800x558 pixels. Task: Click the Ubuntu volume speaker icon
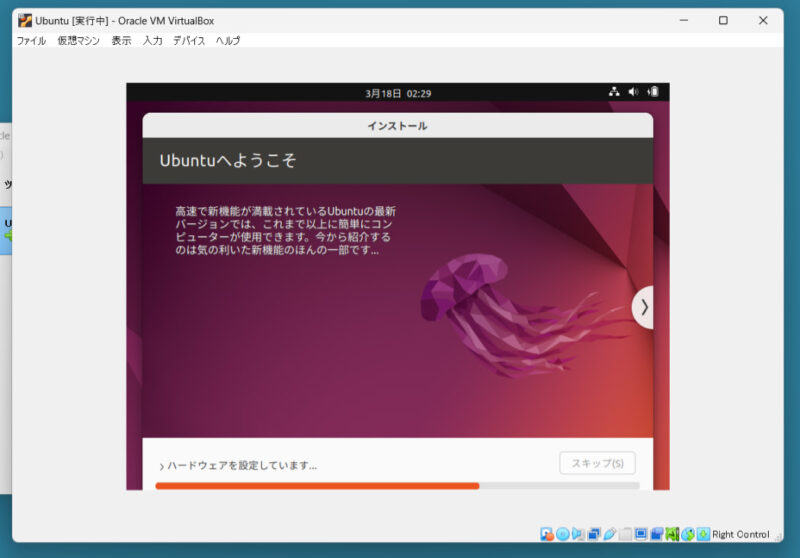click(x=633, y=92)
